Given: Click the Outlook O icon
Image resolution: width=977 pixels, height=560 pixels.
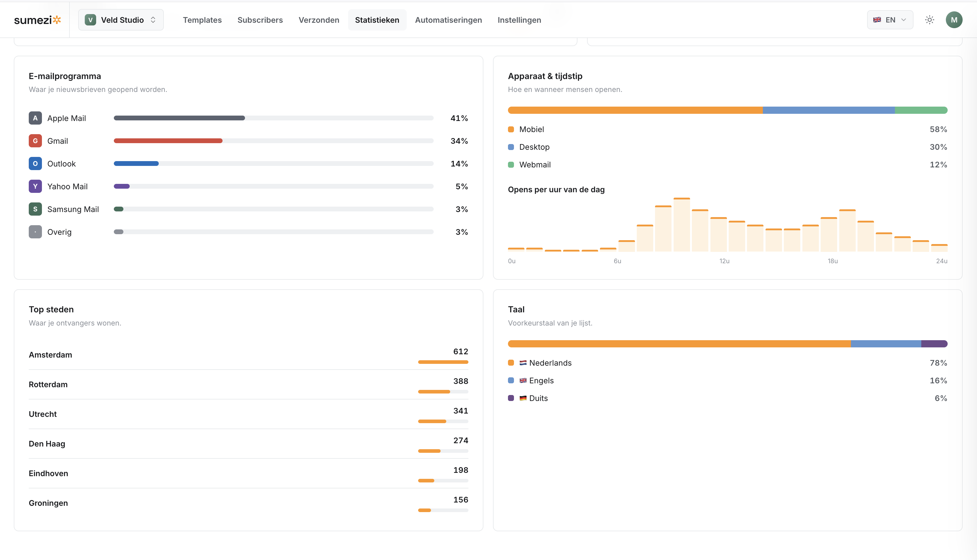Looking at the screenshot, I should (35, 164).
